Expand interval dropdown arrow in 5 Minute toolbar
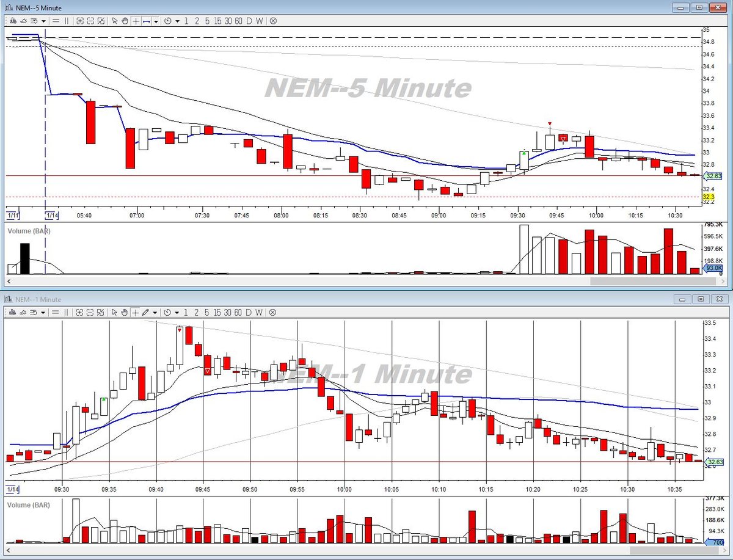Image resolution: width=733 pixels, height=560 pixels. pos(177,21)
